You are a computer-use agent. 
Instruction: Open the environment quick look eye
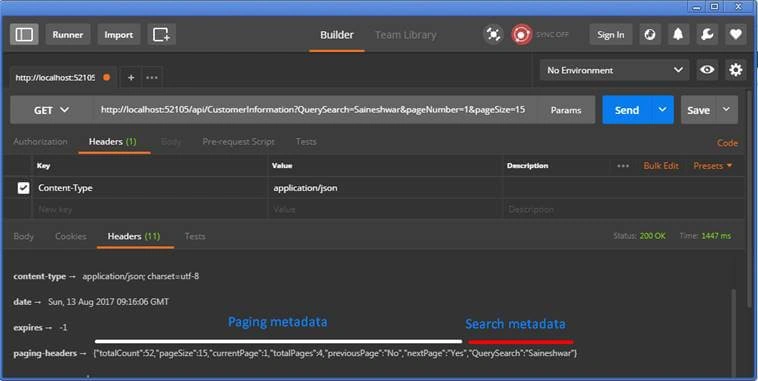point(707,70)
